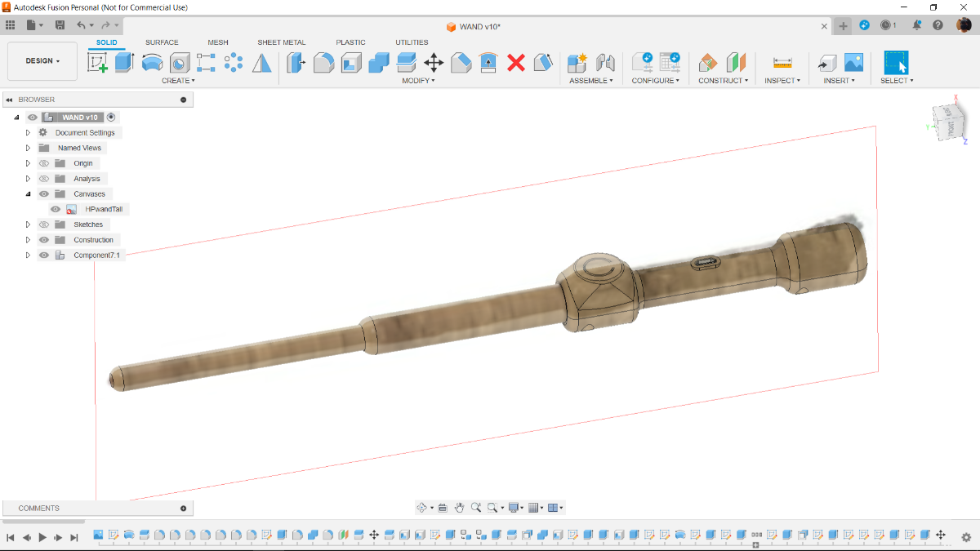Expand Document Settings node
Image resolution: width=980 pixels, height=551 pixels.
pyautogui.click(x=28, y=132)
